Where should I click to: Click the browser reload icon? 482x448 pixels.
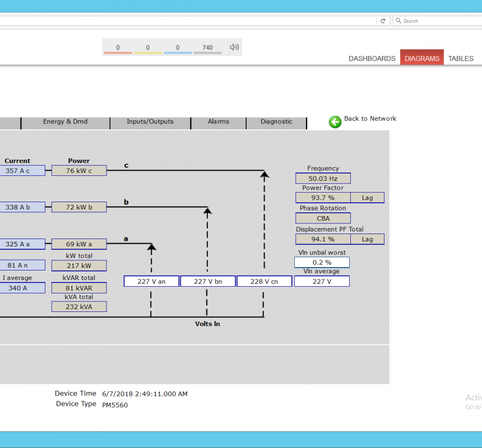click(x=383, y=21)
